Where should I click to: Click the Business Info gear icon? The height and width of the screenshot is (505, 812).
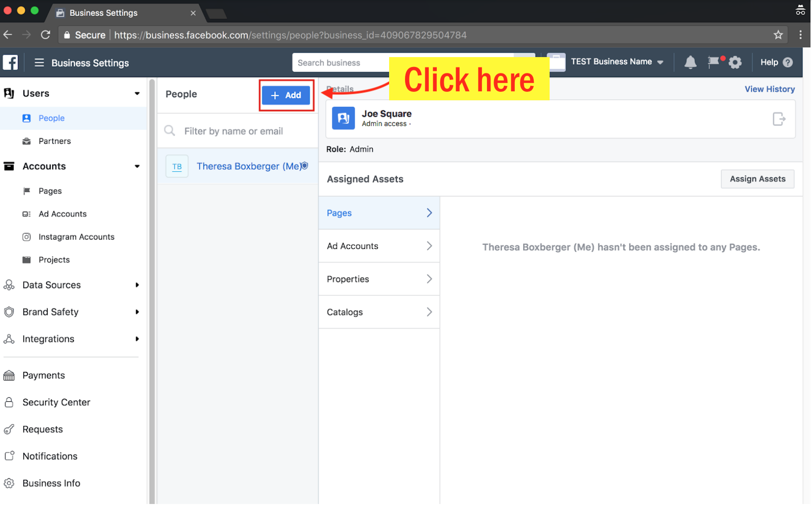tap(9, 484)
